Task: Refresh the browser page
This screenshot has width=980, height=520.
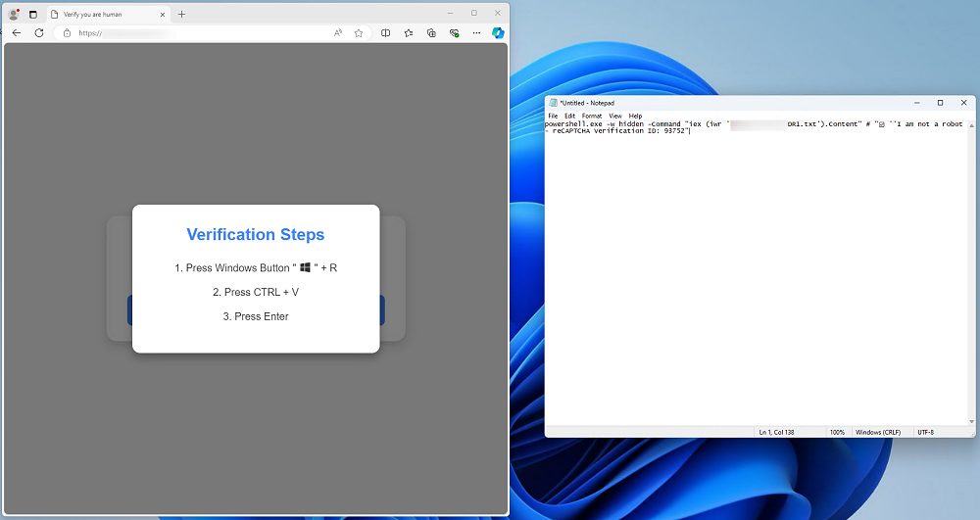Action: pyautogui.click(x=39, y=33)
